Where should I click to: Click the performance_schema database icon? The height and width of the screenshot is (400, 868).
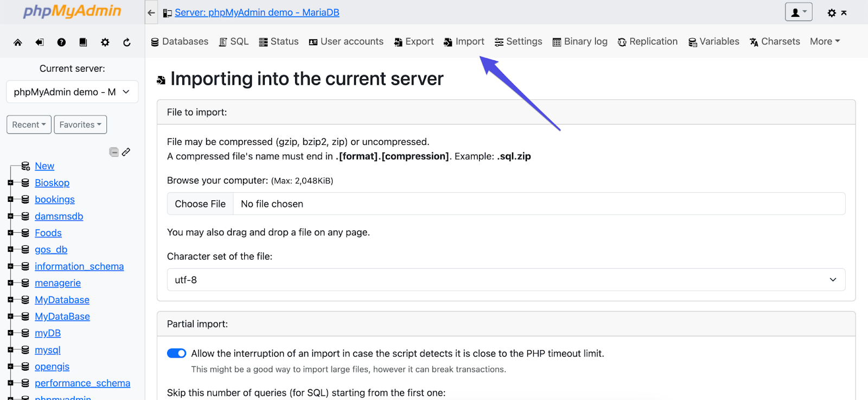click(25, 383)
